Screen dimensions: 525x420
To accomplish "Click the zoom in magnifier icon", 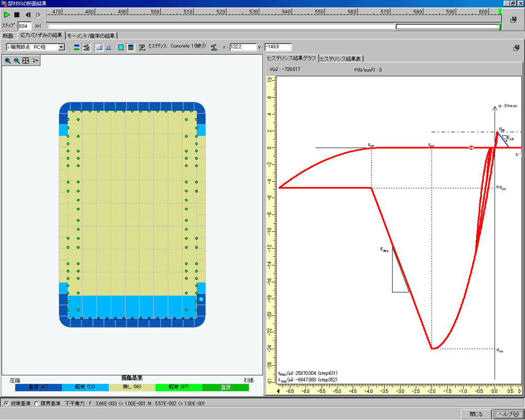I will click(x=7, y=60).
